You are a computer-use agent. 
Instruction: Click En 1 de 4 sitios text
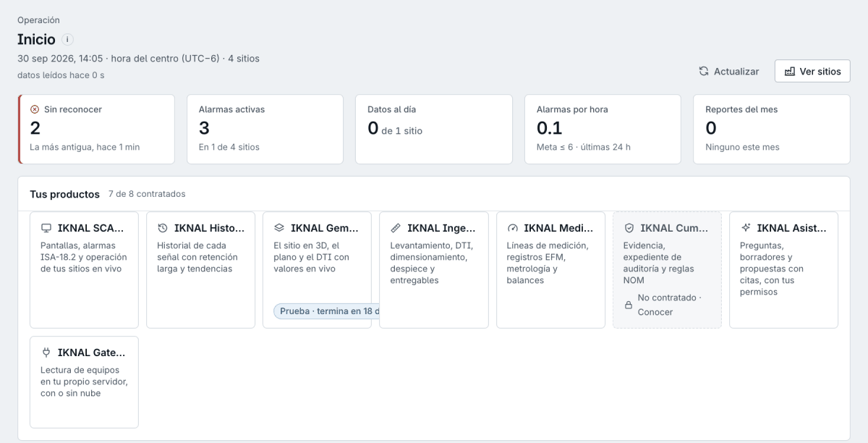point(229,147)
